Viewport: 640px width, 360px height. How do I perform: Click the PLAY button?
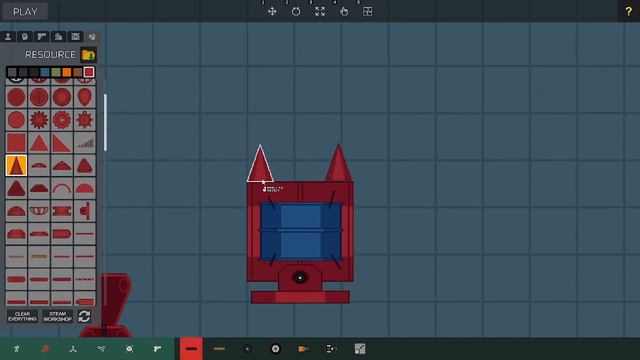point(25,12)
